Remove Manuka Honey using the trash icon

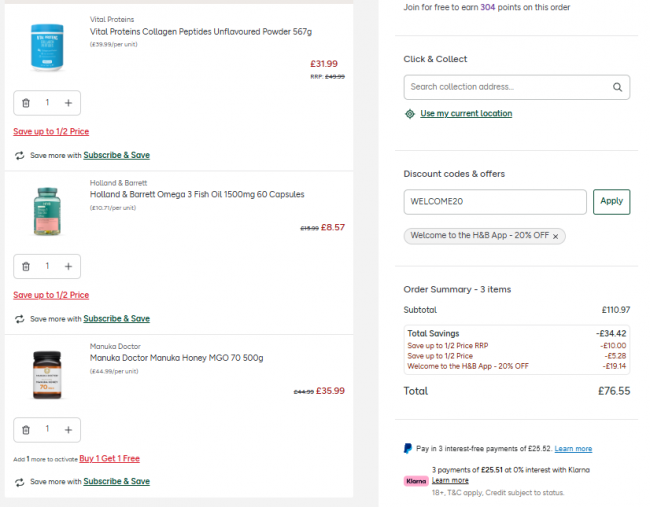[26, 430]
